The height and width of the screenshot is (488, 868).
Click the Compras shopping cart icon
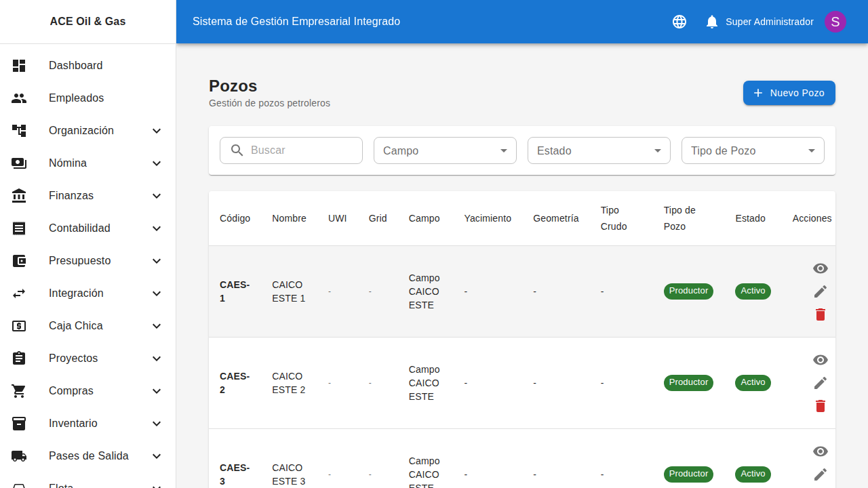[19, 391]
